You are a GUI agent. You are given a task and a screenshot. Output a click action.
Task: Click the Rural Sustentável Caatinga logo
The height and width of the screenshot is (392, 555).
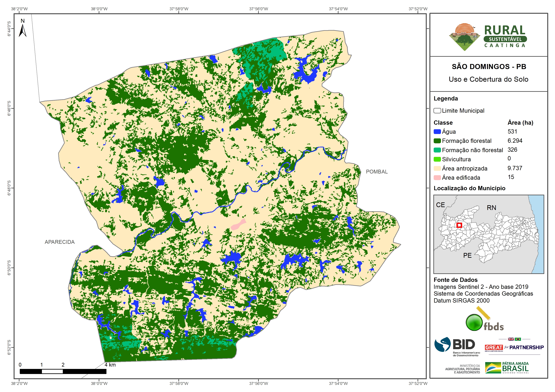point(488,36)
